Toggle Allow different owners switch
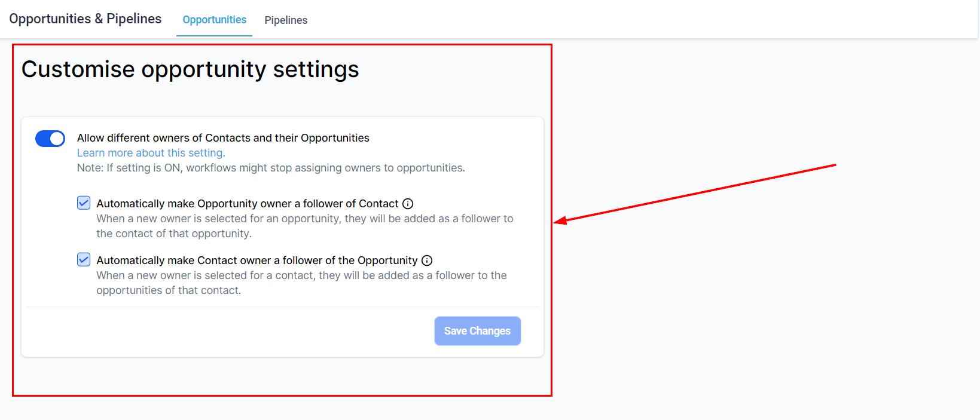This screenshot has height=420, width=980. click(x=50, y=139)
